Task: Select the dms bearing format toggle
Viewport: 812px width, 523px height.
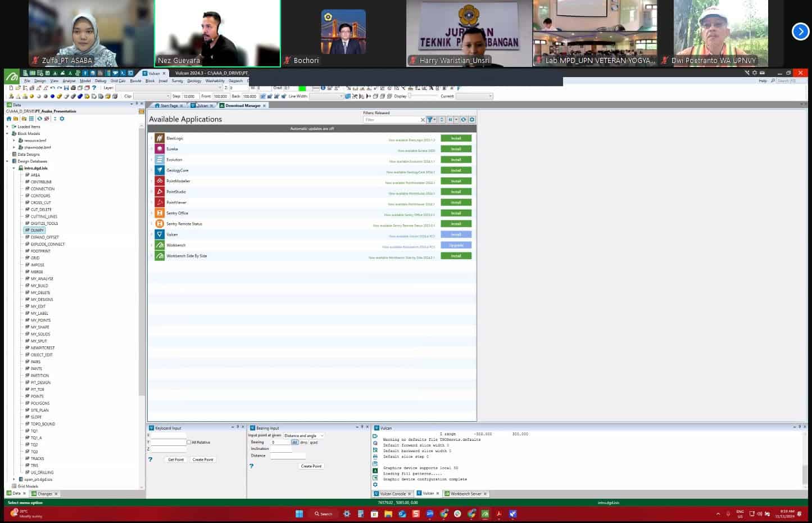Action: point(304,442)
